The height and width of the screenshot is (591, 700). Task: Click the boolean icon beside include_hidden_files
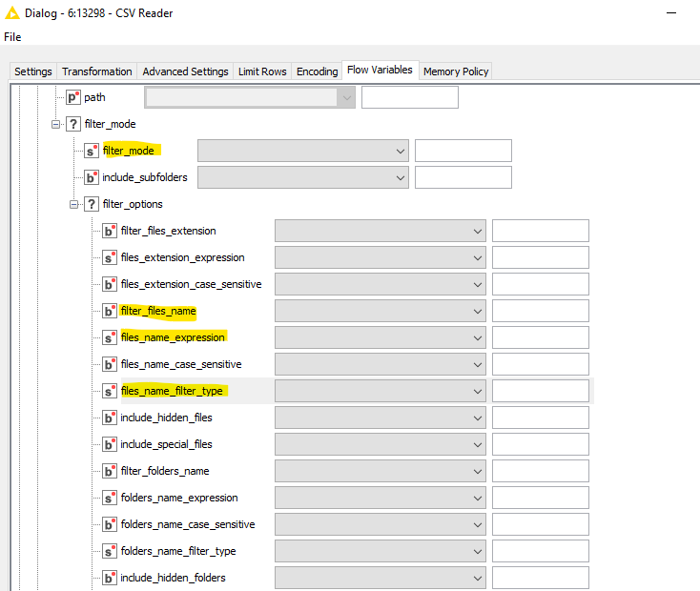click(x=110, y=418)
